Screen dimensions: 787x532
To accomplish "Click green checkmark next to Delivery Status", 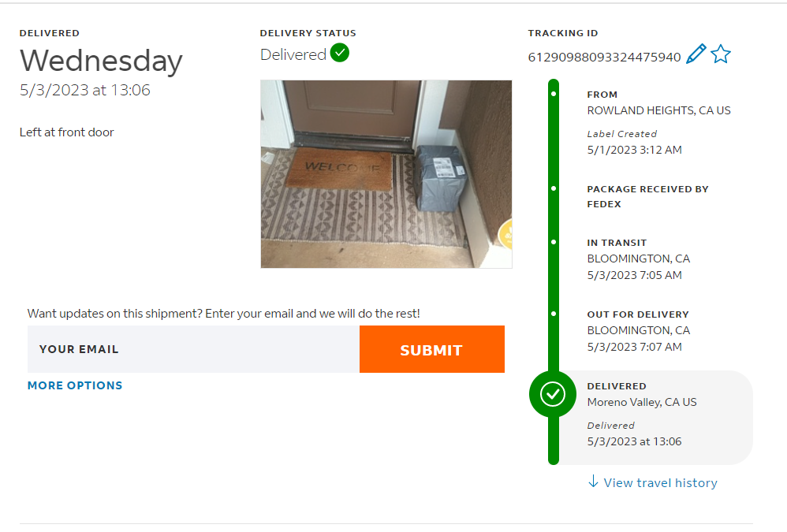I will 340,54.
